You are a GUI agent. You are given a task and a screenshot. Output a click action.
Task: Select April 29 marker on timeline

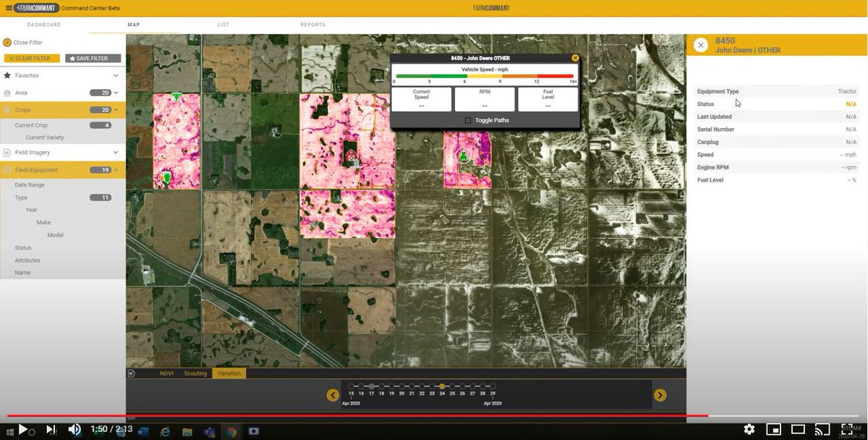(493, 386)
